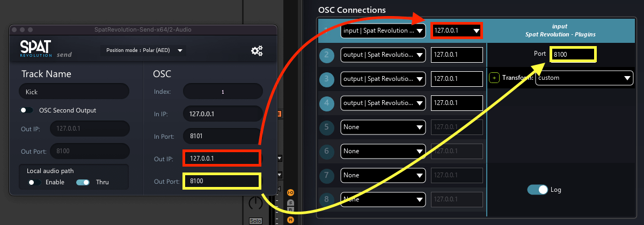The height and width of the screenshot is (225, 644).
Task: Click the orange I-O routing icon
Action: pyautogui.click(x=290, y=192)
